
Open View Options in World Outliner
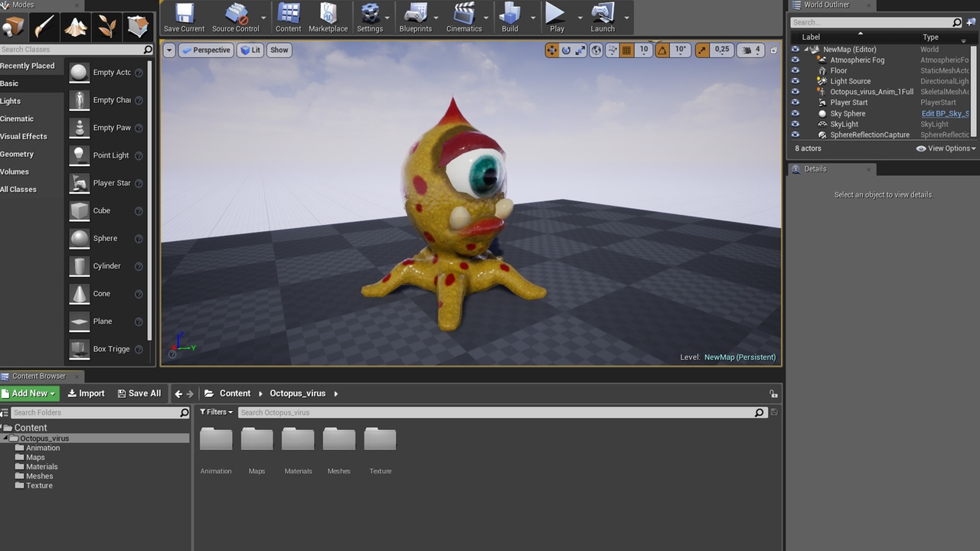coord(946,148)
